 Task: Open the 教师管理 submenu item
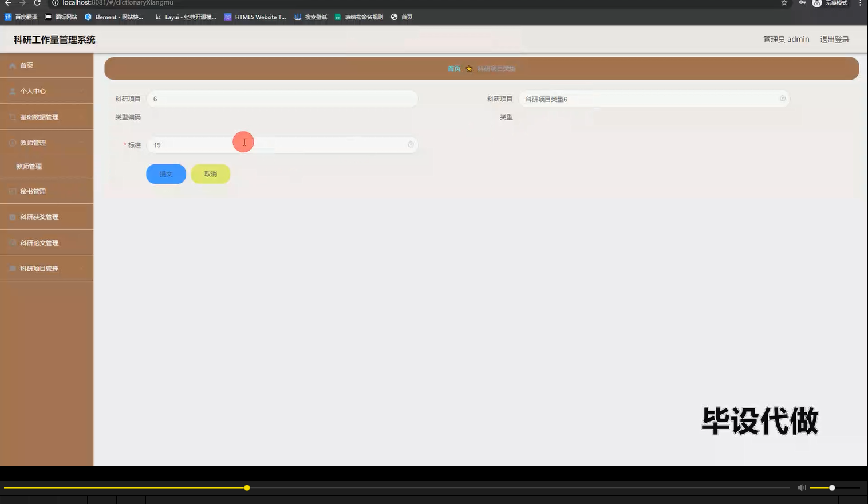click(46, 166)
